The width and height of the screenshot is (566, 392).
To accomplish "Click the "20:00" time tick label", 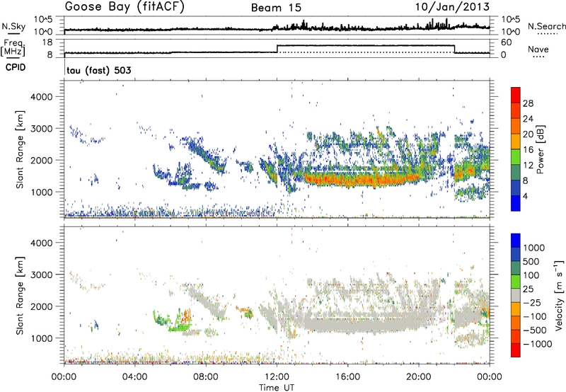I will pos(418,377).
